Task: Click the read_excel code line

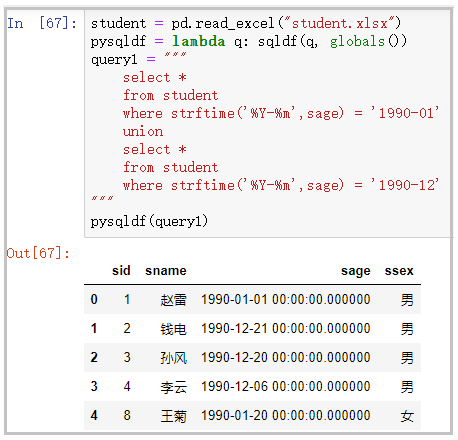Action: point(246,23)
